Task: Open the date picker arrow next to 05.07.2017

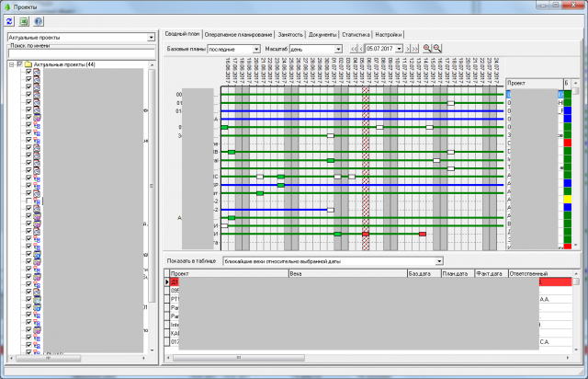Action: pyautogui.click(x=399, y=49)
